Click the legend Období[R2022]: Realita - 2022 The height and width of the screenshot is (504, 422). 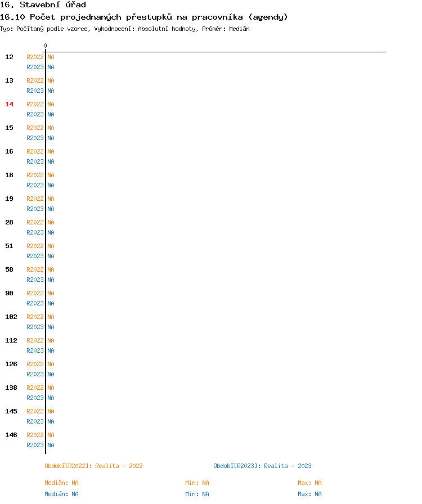pos(93,466)
